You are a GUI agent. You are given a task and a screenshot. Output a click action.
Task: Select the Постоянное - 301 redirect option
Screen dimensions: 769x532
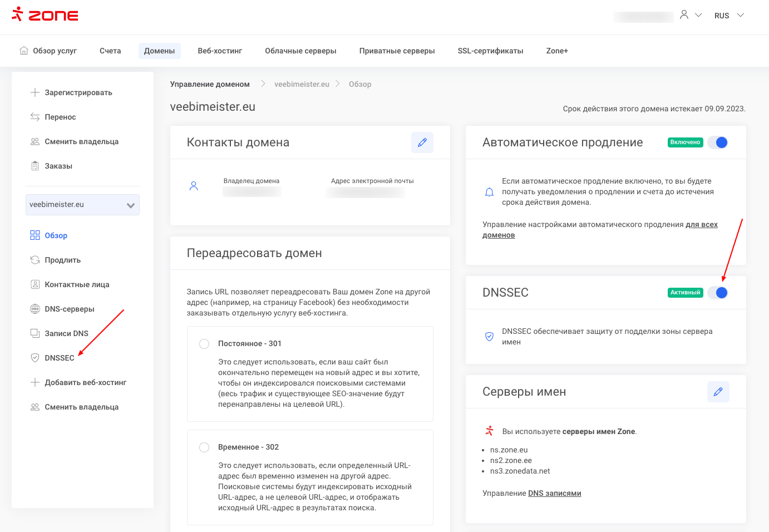point(204,344)
